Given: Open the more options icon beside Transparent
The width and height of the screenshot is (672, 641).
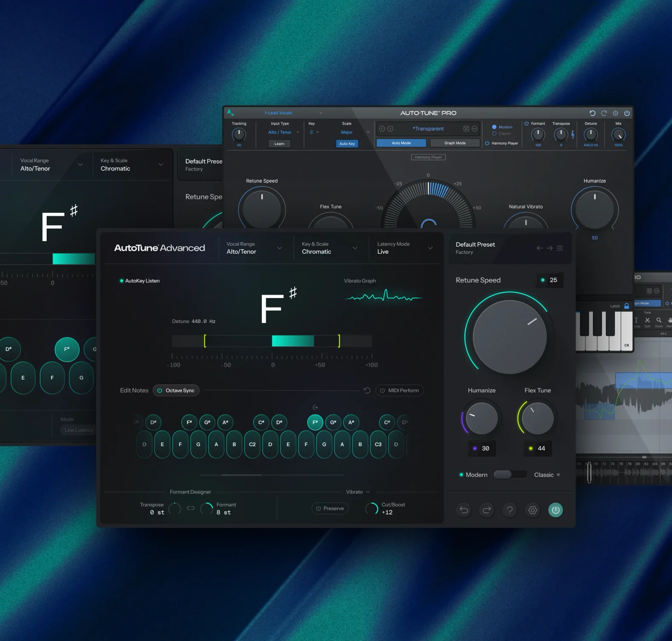Looking at the screenshot, I should coord(474,129).
